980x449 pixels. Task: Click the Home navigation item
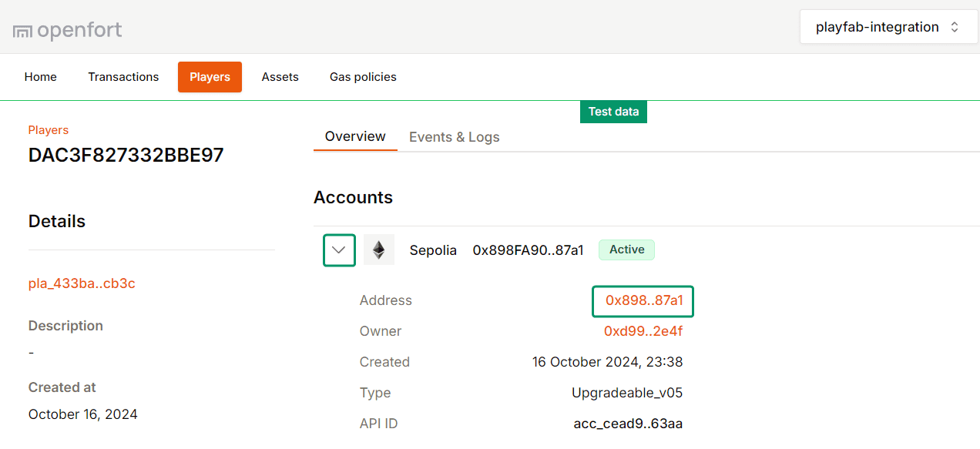point(40,76)
